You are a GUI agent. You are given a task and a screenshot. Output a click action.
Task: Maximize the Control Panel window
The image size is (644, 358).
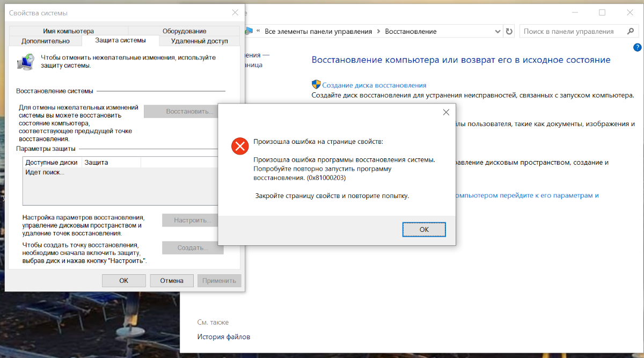coord(602,12)
